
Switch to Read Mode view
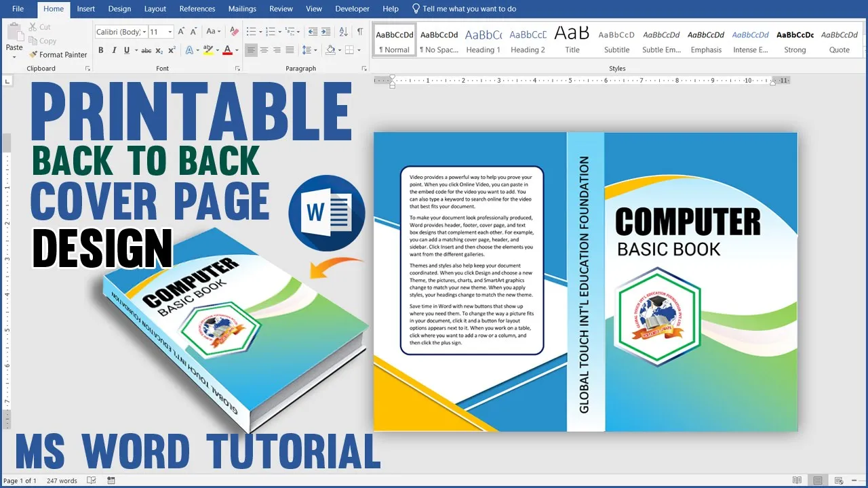click(x=797, y=481)
